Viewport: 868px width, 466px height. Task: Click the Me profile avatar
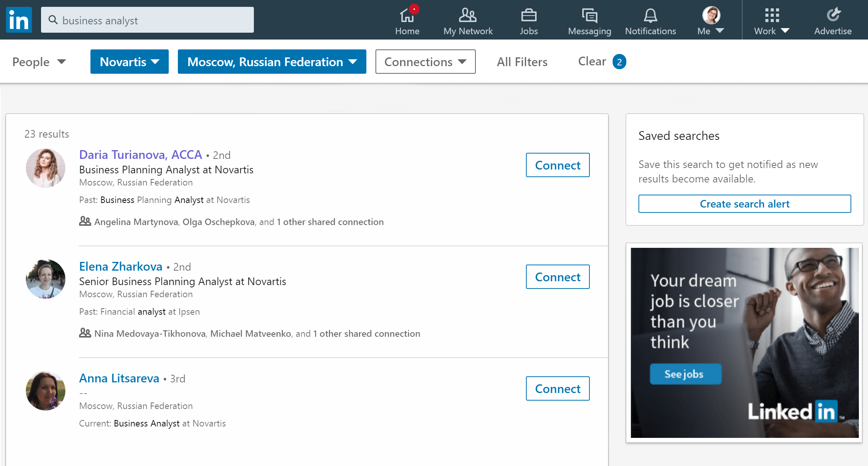click(711, 15)
